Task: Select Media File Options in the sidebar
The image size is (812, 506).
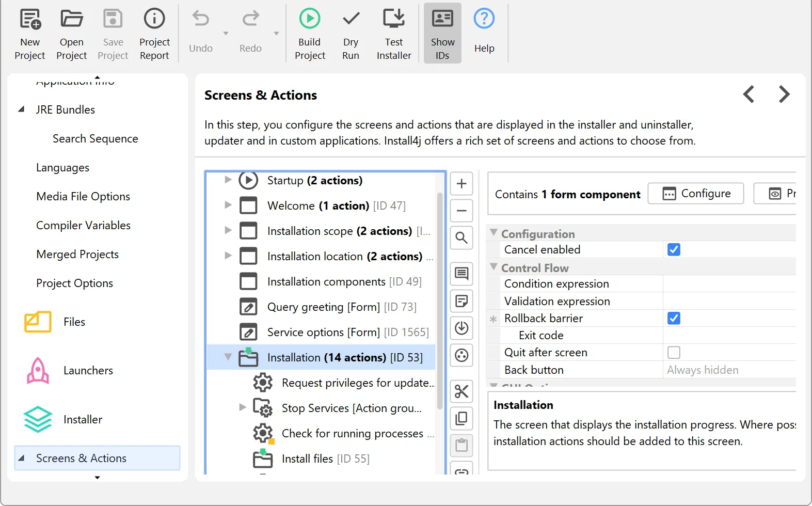Action: 83,197
